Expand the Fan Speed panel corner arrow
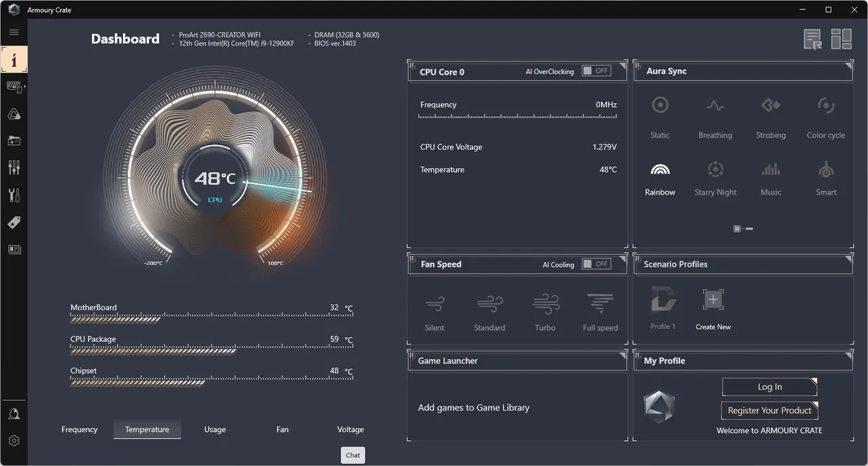The height and width of the screenshot is (466, 868). click(623, 259)
